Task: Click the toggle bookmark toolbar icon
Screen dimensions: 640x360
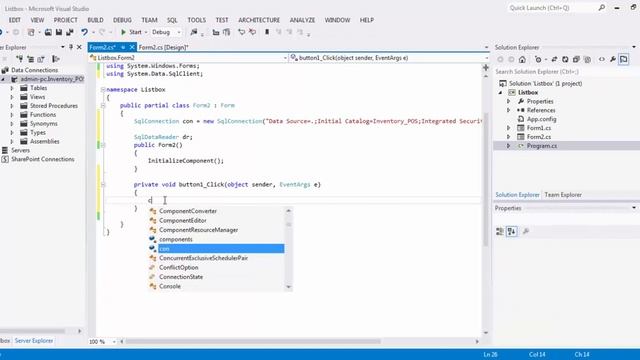Action: [x=267, y=32]
